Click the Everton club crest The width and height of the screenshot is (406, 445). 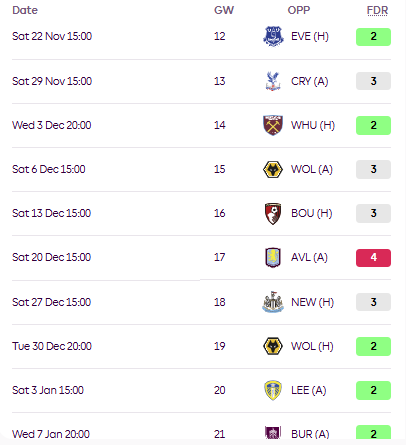[x=273, y=36]
